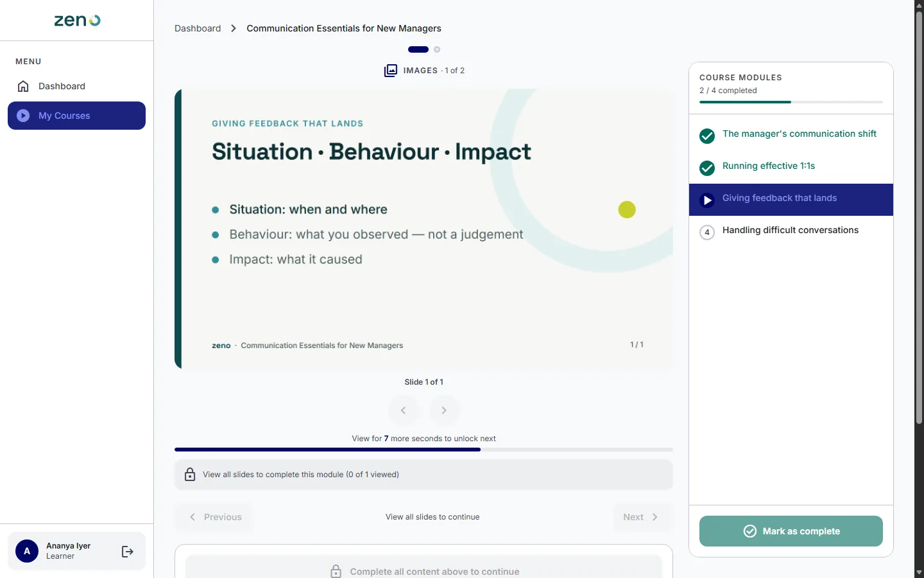The width and height of the screenshot is (924, 578).
Task: Click the checkmark icon for manager's communication shift
Action: click(707, 136)
